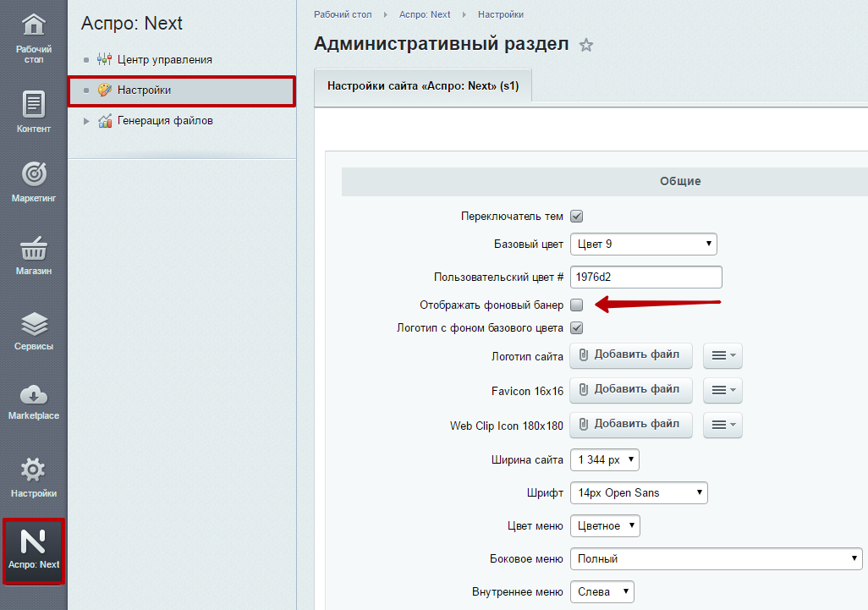Click Добавить файл for Web Clip Icon 180x180
868x610 pixels.
(631, 424)
